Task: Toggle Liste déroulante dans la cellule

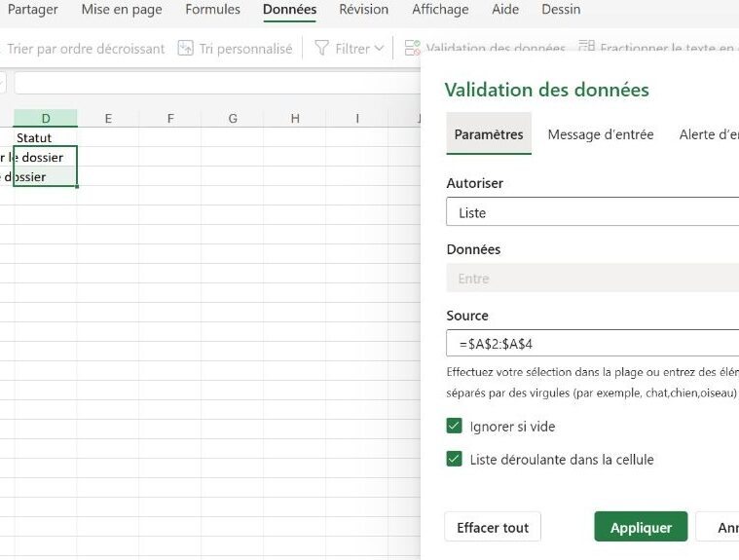Action: [x=455, y=459]
